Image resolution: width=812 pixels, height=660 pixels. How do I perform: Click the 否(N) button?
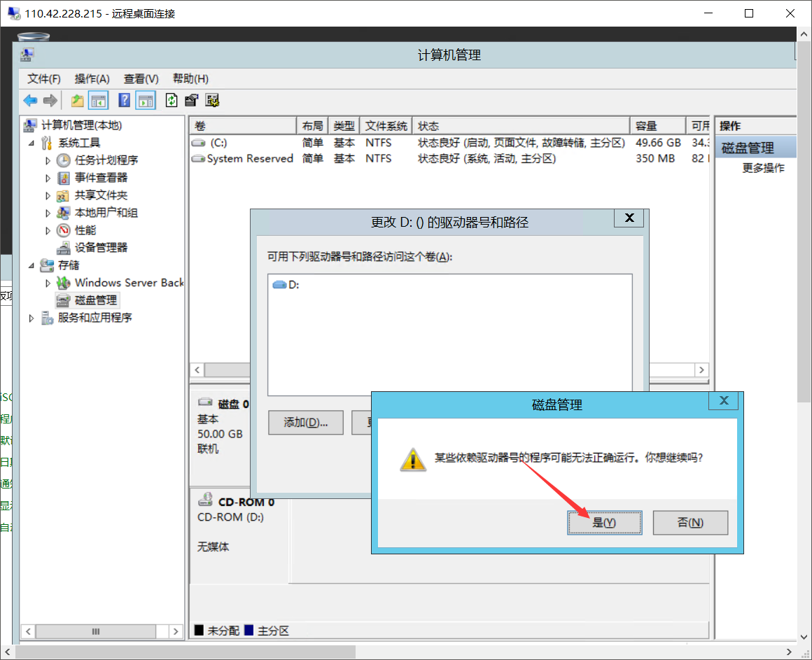coord(690,523)
